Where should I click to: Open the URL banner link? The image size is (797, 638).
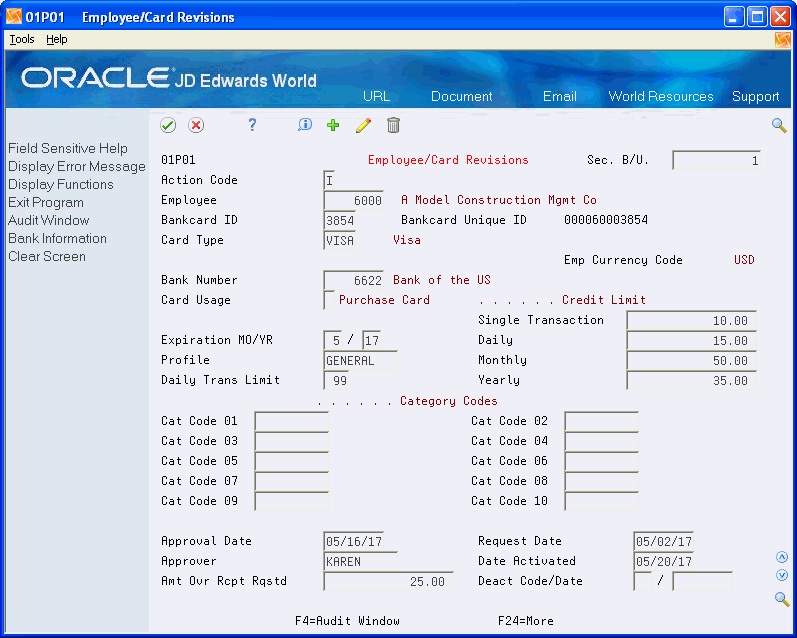click(x=376, y=96)
